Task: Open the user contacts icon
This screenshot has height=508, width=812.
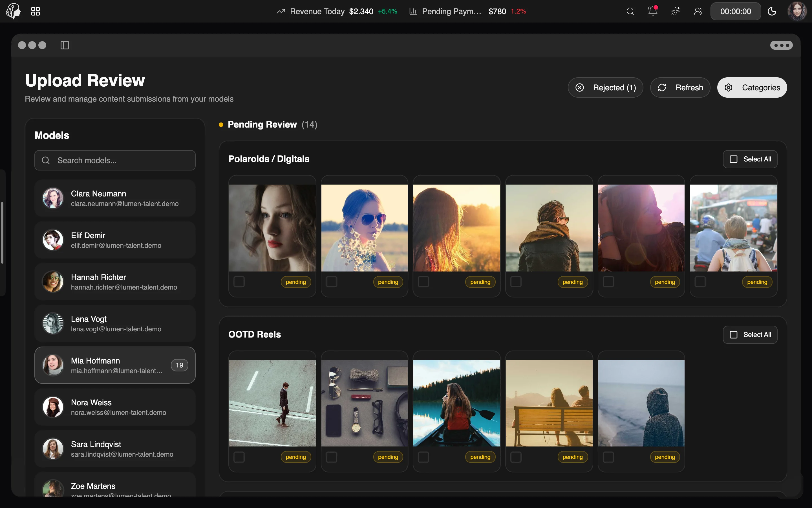Action: (x=698, y=11)
